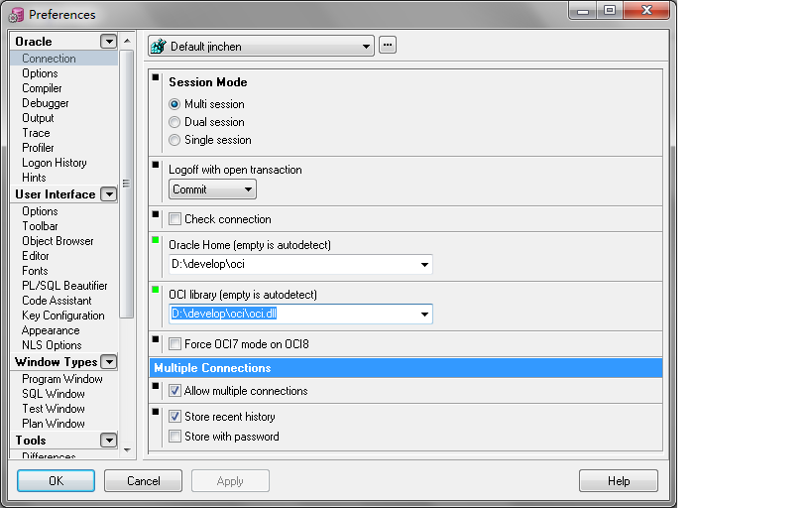Open Plan Window preferences

coord(54,424)
